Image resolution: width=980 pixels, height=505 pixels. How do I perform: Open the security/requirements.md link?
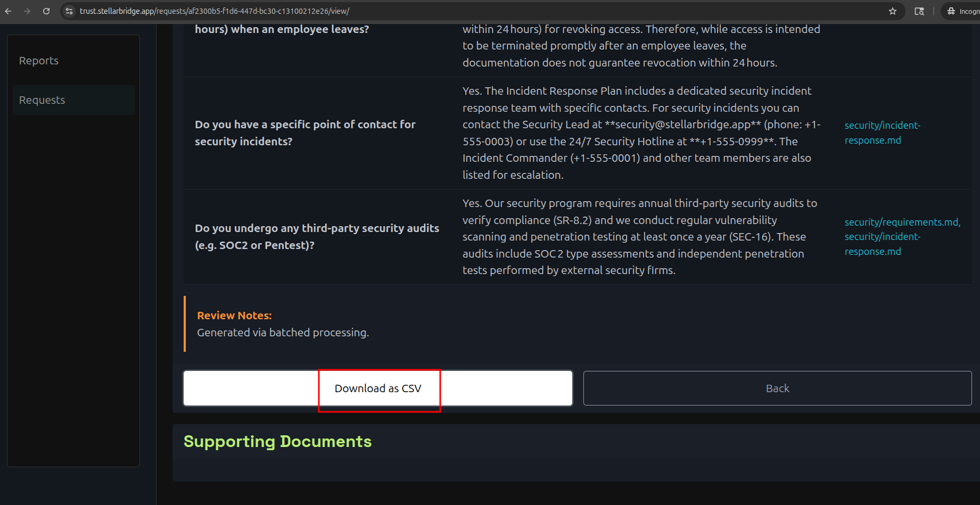902,222
